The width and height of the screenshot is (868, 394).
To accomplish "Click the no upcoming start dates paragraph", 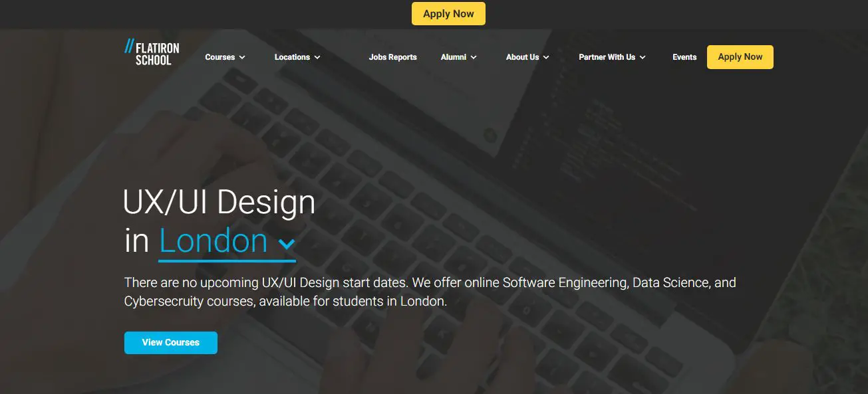I will tap(430, 292).
